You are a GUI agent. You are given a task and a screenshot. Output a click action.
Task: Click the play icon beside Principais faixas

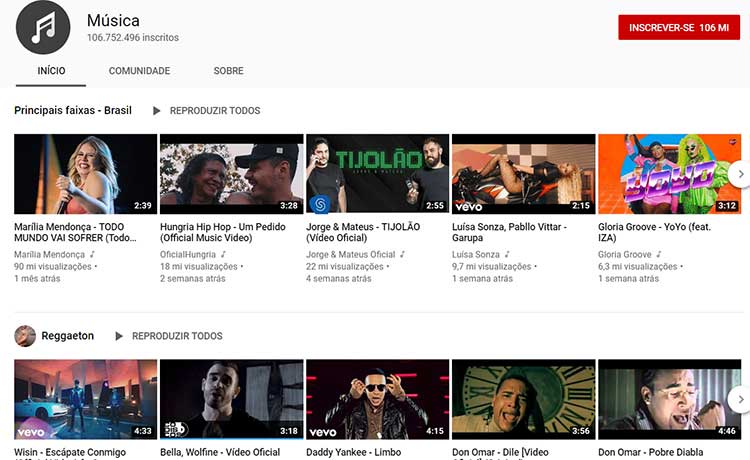(156, 111)
